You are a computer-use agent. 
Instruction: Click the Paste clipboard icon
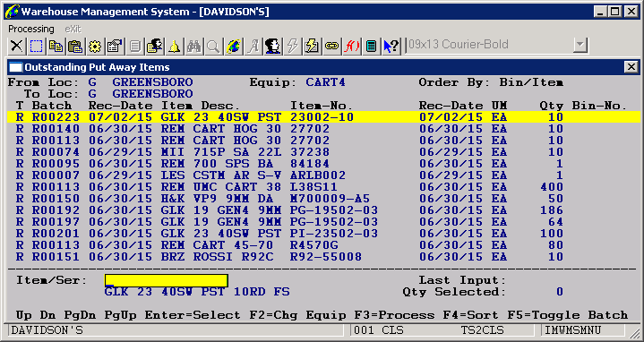click(75, 46)
